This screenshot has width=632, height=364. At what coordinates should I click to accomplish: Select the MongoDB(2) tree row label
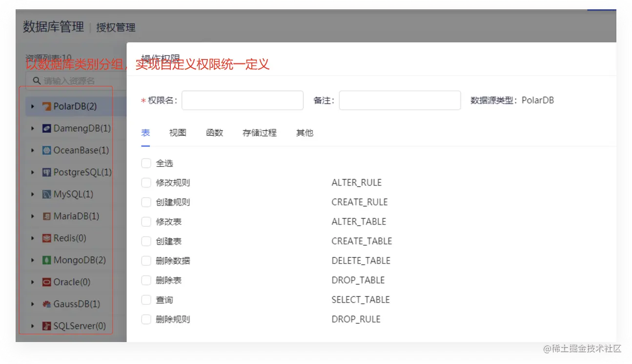pos(80,260)
